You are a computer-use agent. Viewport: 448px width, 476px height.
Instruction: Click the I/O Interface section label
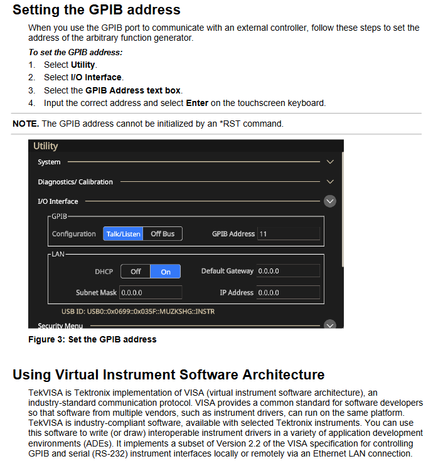coord(58,201)
